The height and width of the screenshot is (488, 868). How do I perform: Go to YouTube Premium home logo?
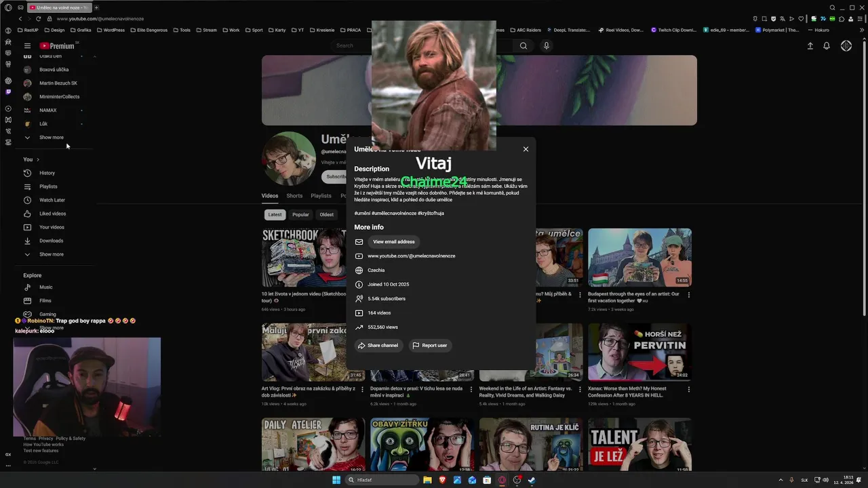(57, 46)
